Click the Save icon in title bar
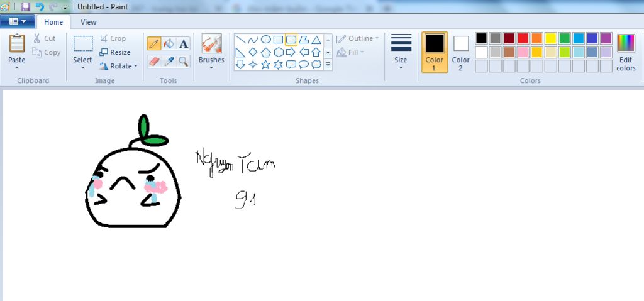Screen dimensions: 644x301 (x=25, y=6)
